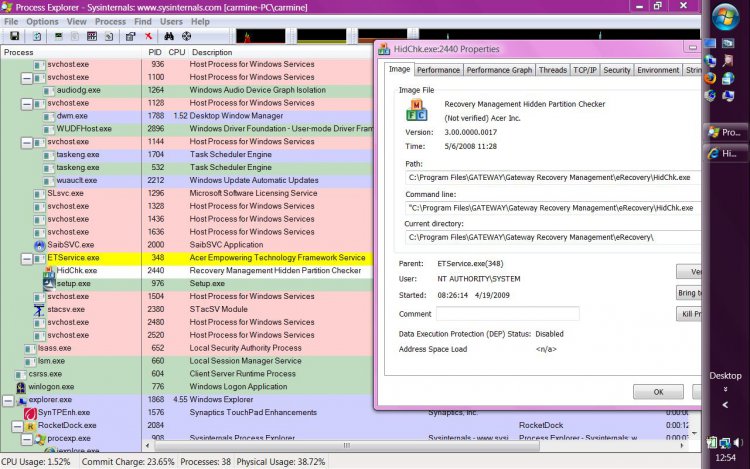Open the Options menu
Screen dimensions: 750x469
42,22
